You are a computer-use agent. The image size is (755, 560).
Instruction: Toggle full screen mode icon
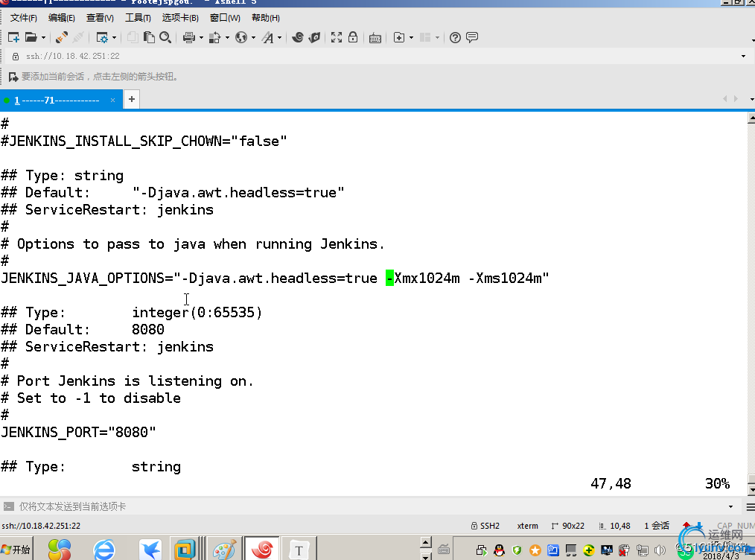[337, 37]
